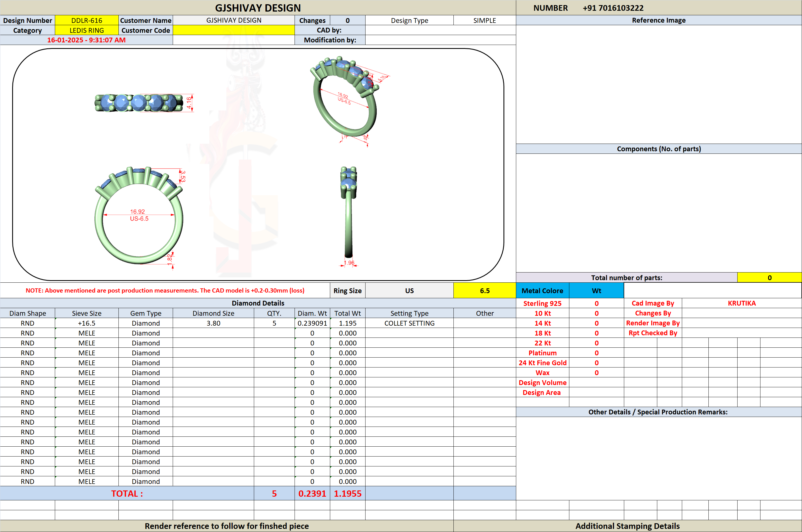Click the Additional Stamping Details header
Viewport: 802px width, 532px height.
[x=627, y=526]
